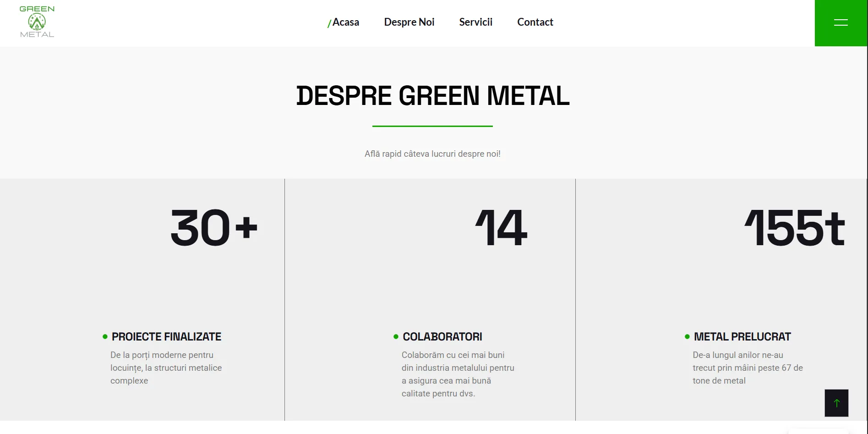This screenshot has width=868, height=434.
Task: Open the Despre Noi menu item
Action: pos(409,22)
